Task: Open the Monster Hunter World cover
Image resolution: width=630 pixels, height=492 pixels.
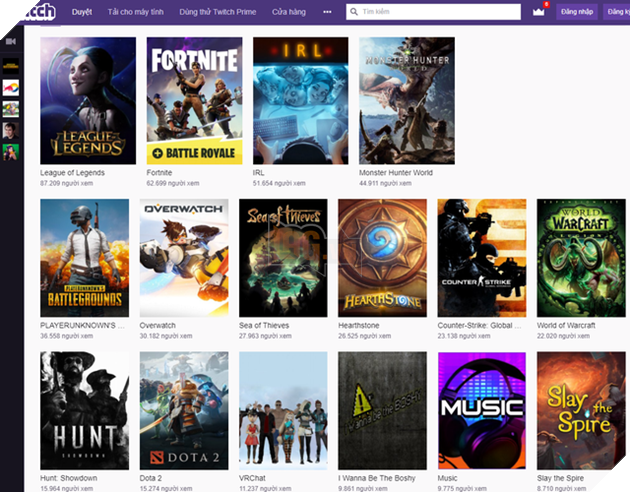Action: coord(407,101)
